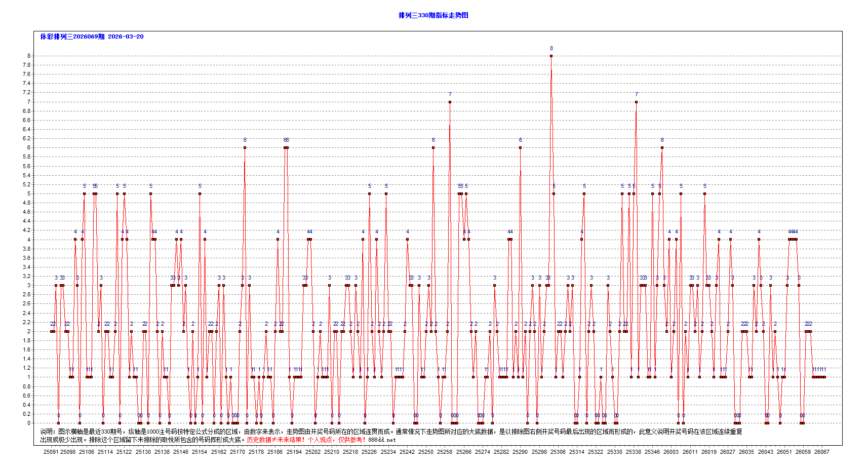Select x-axis period label 25338
The image size is (868, 469).
(x=633, y=452)
